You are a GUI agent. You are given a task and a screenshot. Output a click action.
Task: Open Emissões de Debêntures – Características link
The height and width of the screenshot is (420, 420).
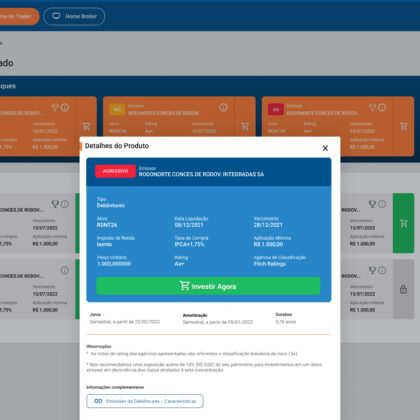pyautogui.click(x=145, y=401)
